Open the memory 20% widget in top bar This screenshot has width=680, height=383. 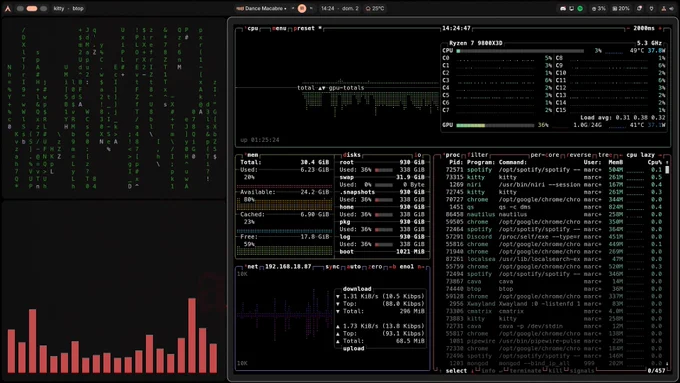click(x=621, y=8)
